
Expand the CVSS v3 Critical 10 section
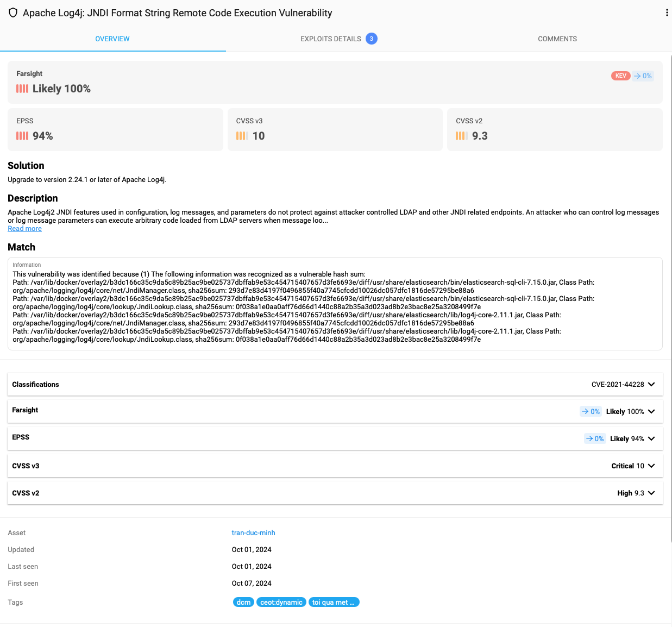pyautogui.click(x=651, y=466)
